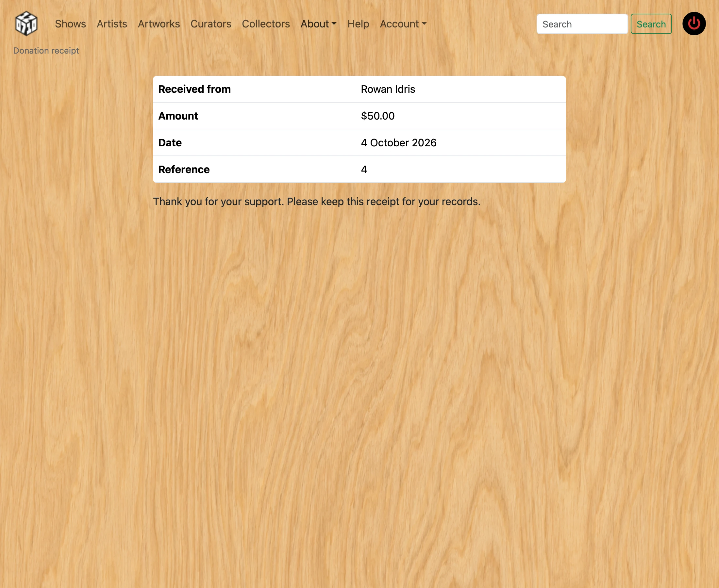Open the Curators section
This screenshot has width=719, height=588.
(x=211, y=24)
